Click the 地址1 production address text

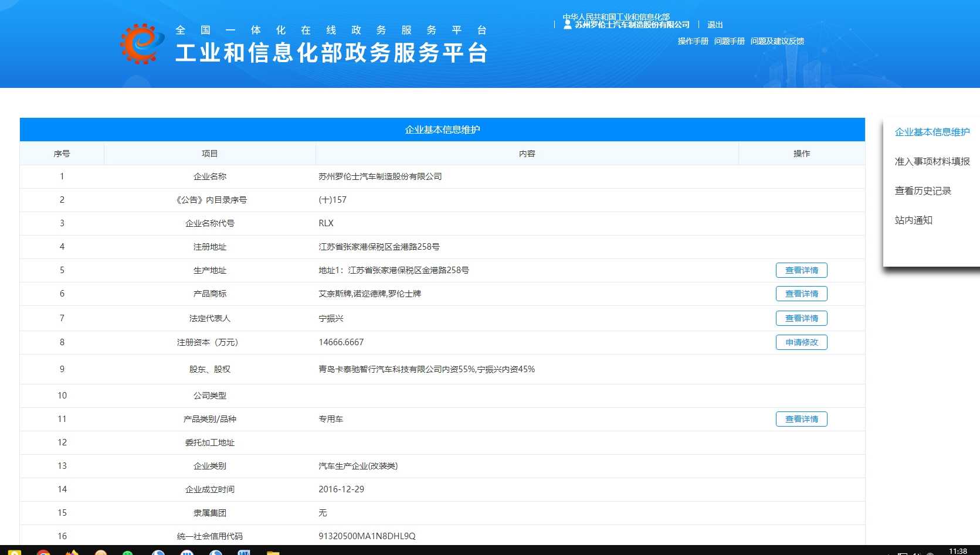(x=394, y=270)
